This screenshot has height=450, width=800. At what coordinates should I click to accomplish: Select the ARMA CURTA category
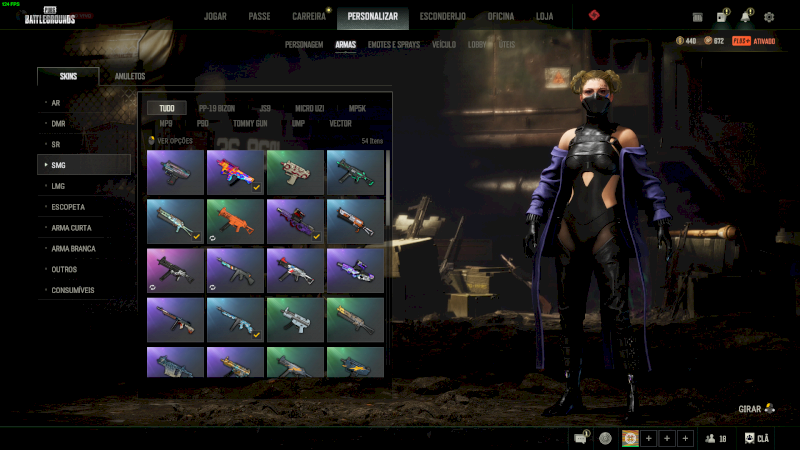[x=84, y=228]
